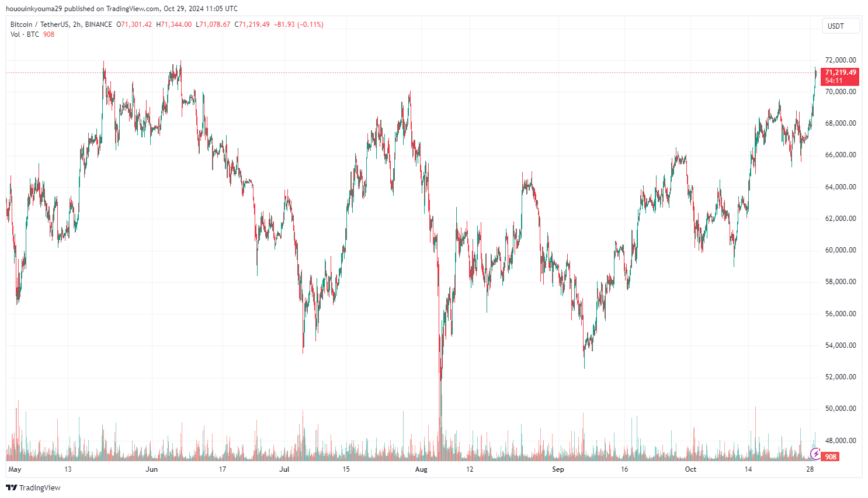Click the 58,000.00 price axis label
The height and width of the screenshot is (498, 868).
tap(841, 282)
